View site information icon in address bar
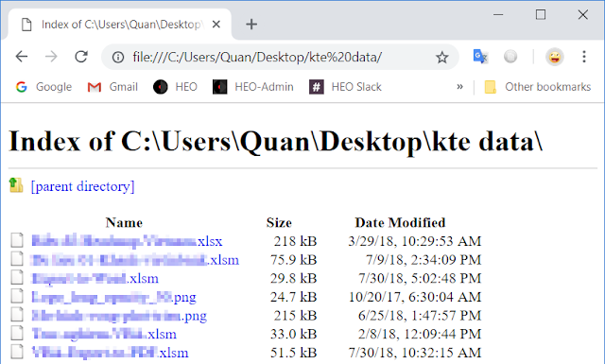The image size is (605, 364). pyautogui.click(x=118, y=58)
